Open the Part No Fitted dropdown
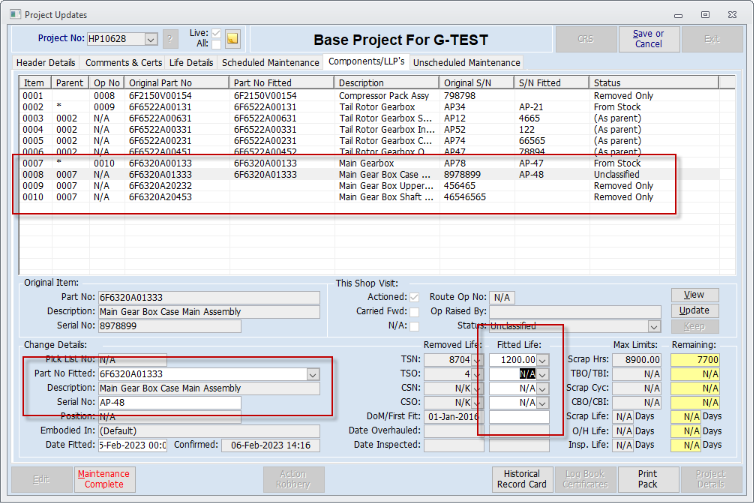 click(313, 374)
